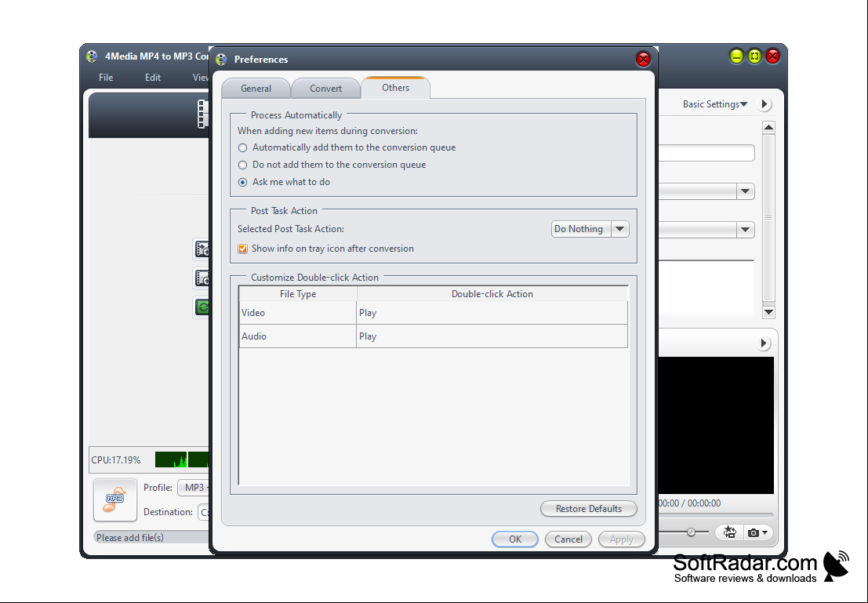This screenshot has width=868, height=603.
Task: Open the Basic Settings dropdown in main window
Action: click(714, 104)
